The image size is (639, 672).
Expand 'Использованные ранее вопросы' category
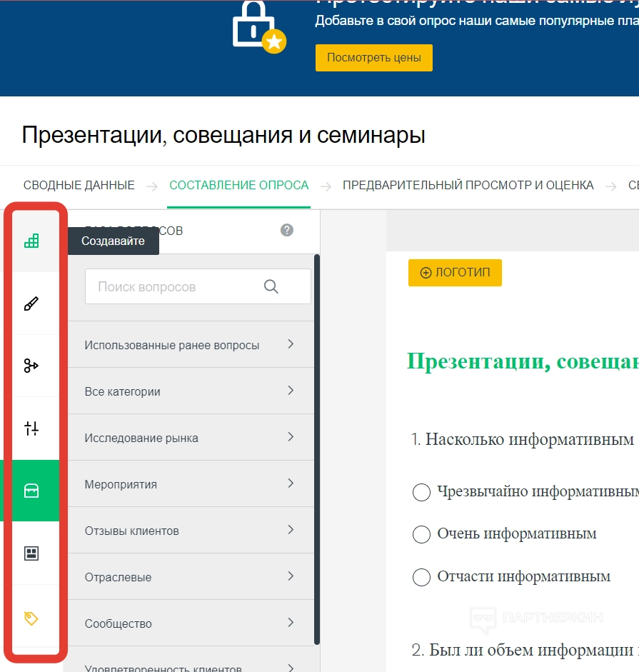point(191,345)
